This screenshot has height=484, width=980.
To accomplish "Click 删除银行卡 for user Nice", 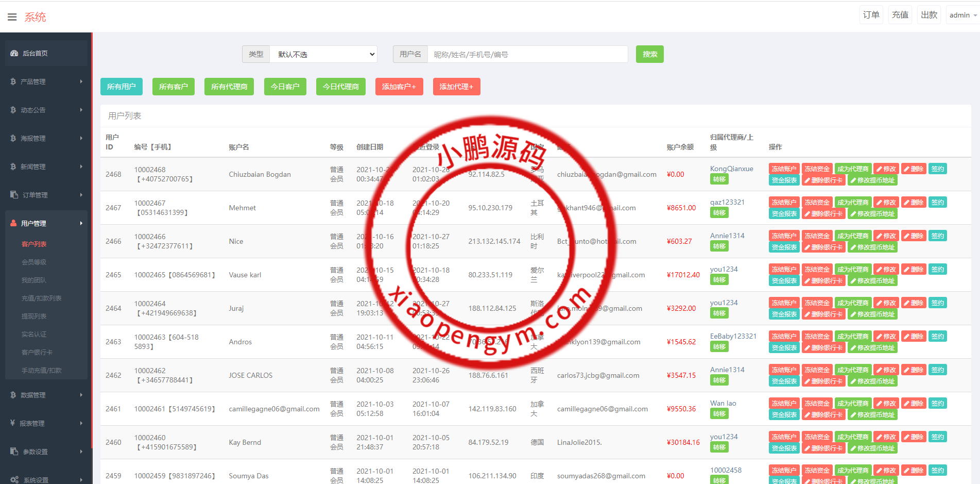I will point(823,247).
